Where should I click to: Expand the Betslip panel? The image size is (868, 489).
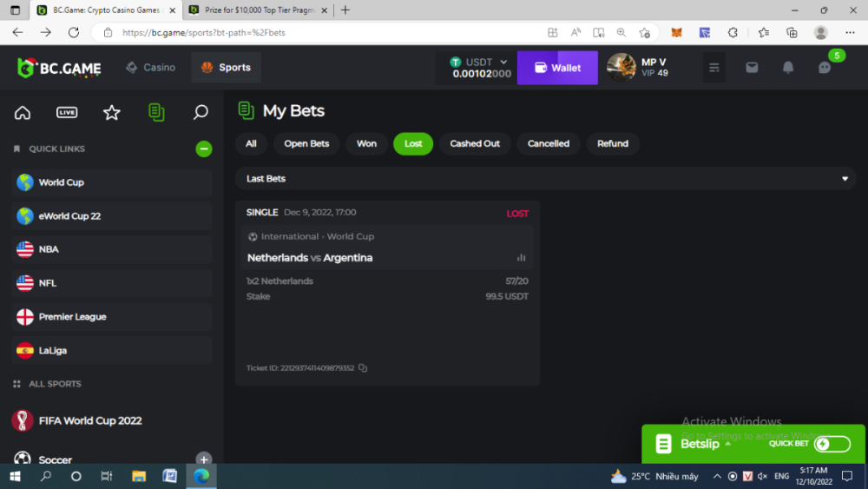pyautogui.click(x=703, y=444)
